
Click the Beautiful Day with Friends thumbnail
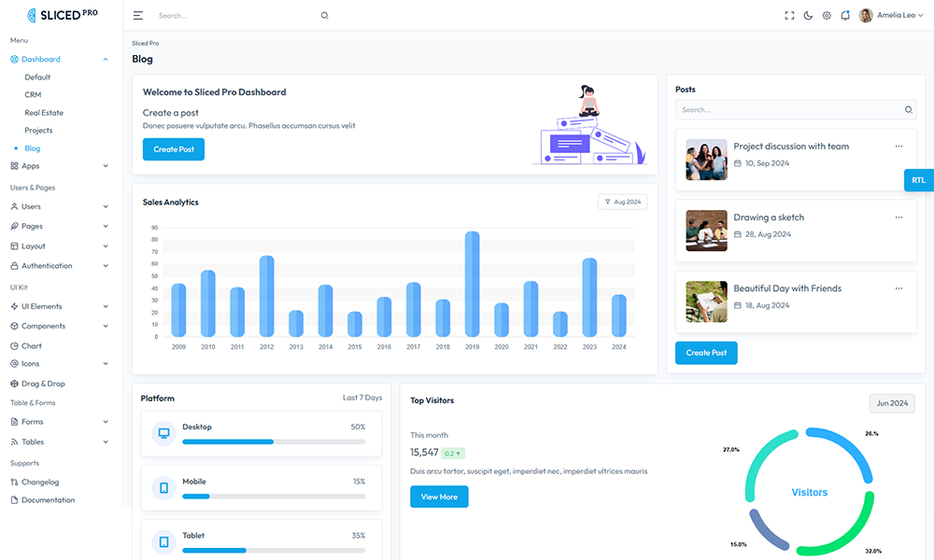706,301
